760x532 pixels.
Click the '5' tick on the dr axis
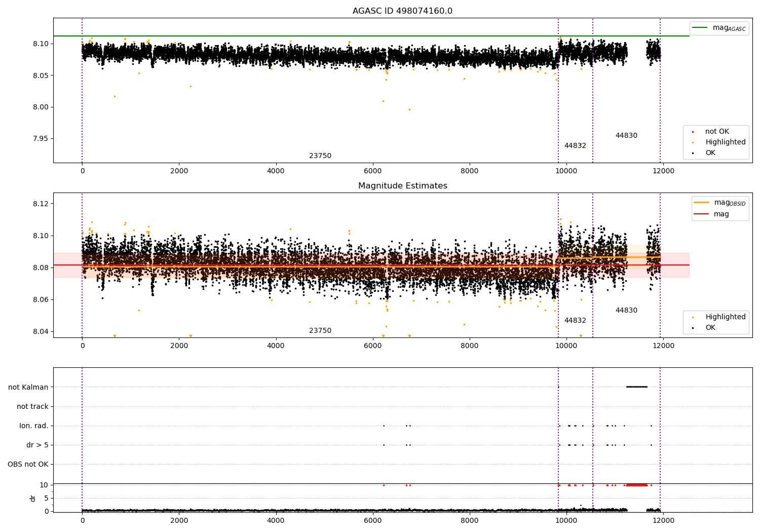[x=47, y=499]
